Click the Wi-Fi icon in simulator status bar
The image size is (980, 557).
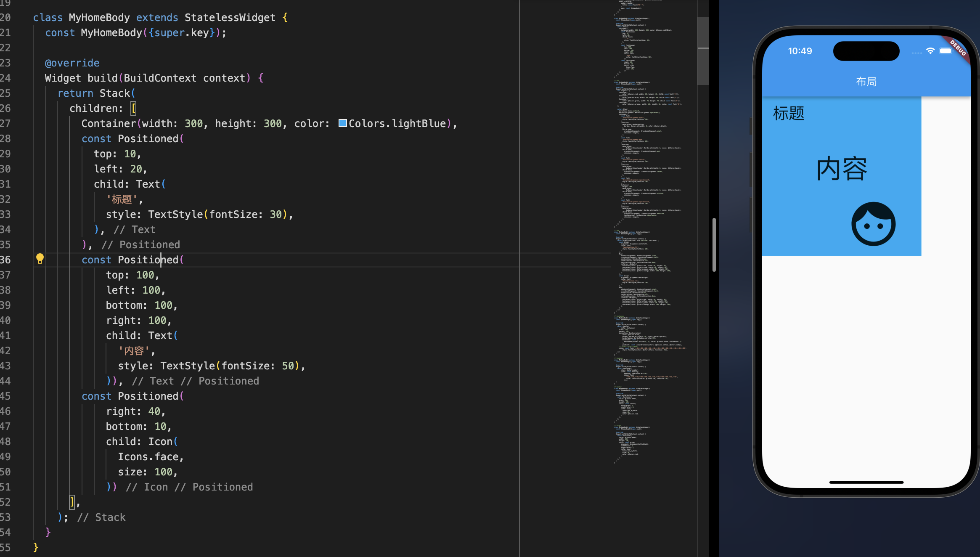tap(930, 51)
